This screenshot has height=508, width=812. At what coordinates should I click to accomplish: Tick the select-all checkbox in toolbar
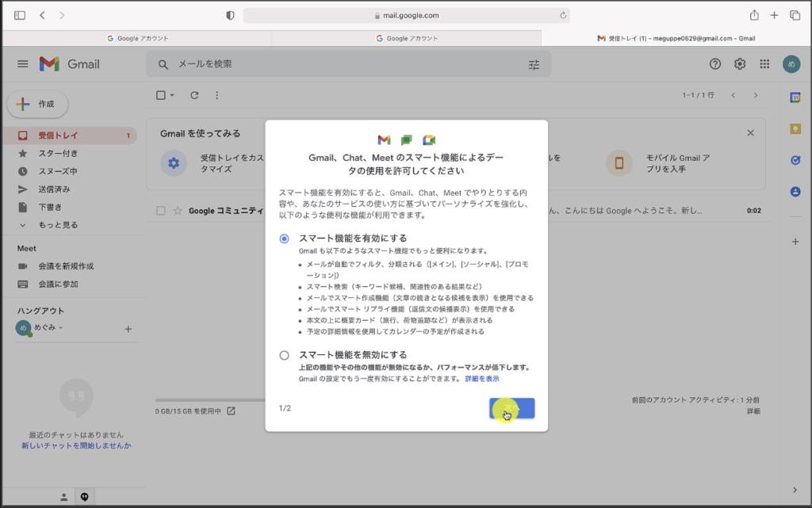click(161, 95)
